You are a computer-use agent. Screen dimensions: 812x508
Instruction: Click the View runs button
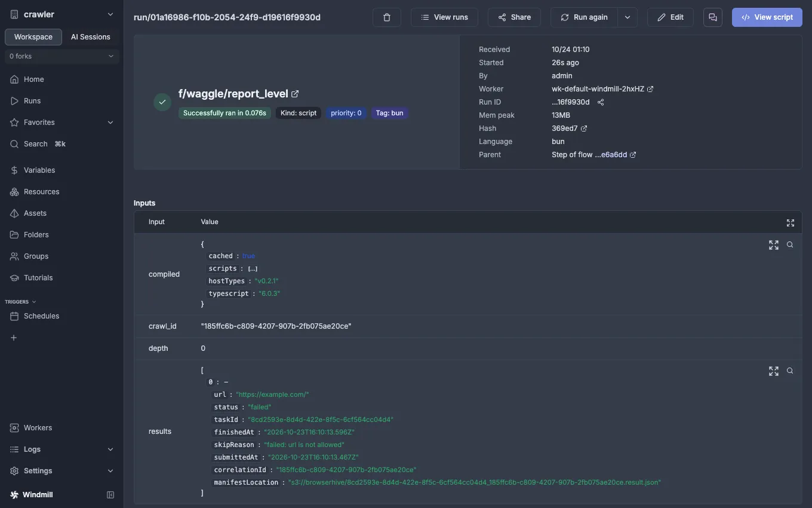click(x=445, y=17)
